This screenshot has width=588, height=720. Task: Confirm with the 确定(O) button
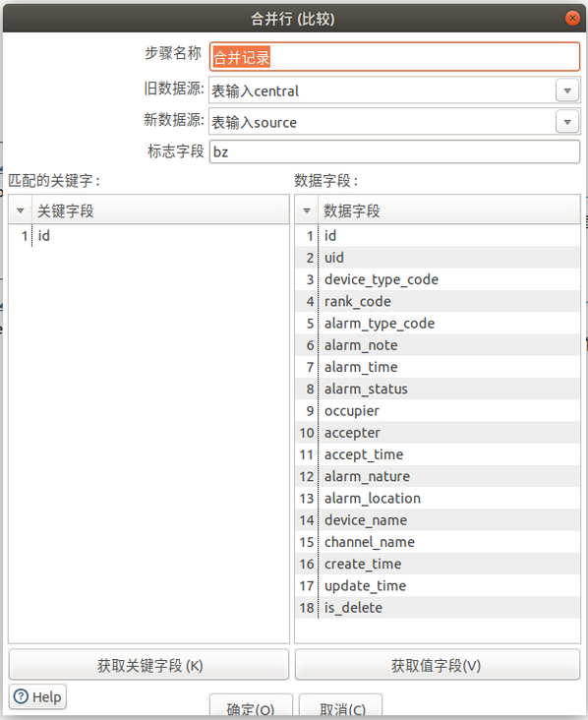pos(251,706)
